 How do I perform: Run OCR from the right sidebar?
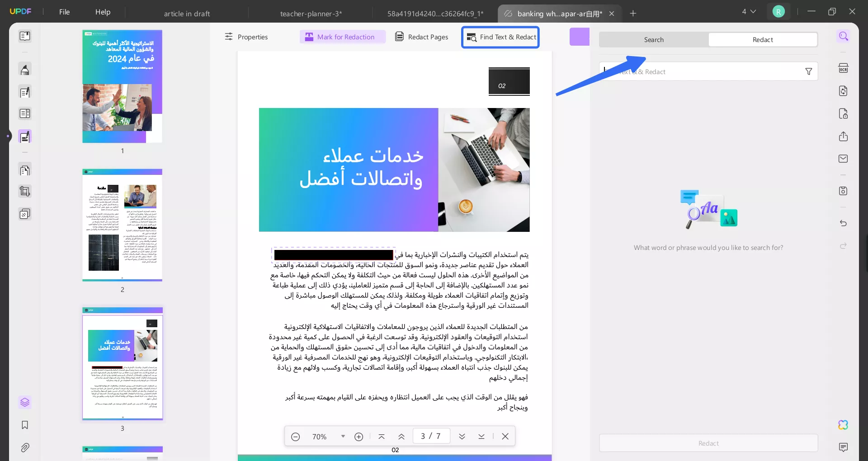844,68
